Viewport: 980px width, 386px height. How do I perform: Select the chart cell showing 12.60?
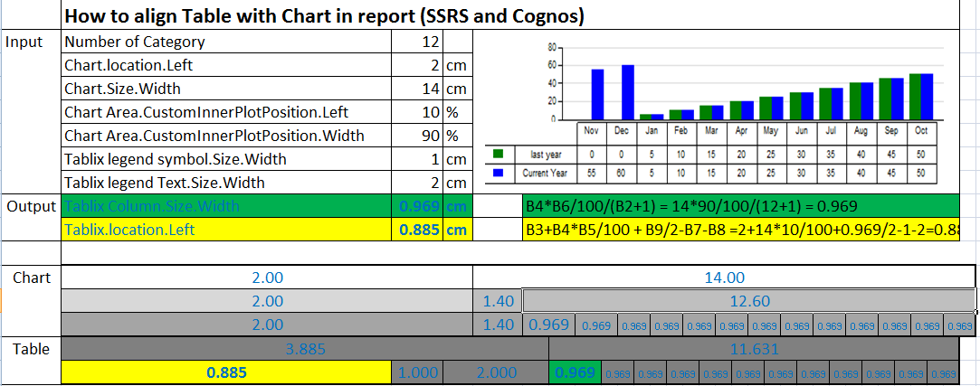coord(748,301)
